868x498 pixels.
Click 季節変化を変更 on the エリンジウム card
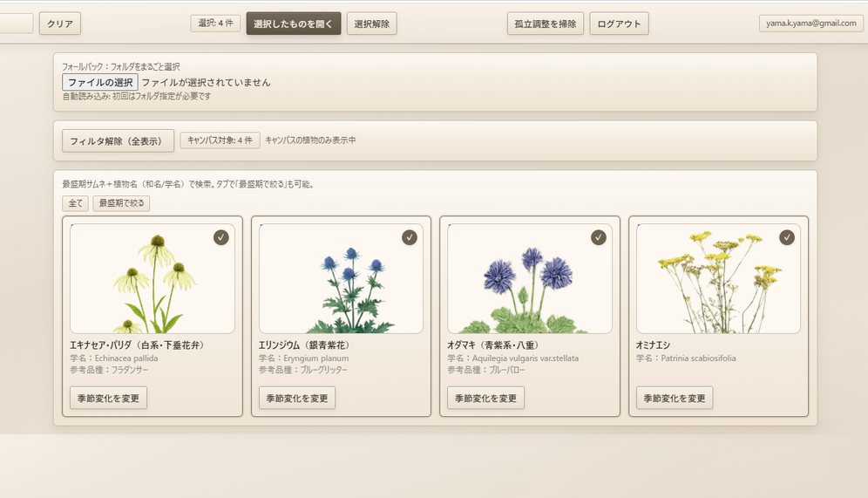click(297, 398)
